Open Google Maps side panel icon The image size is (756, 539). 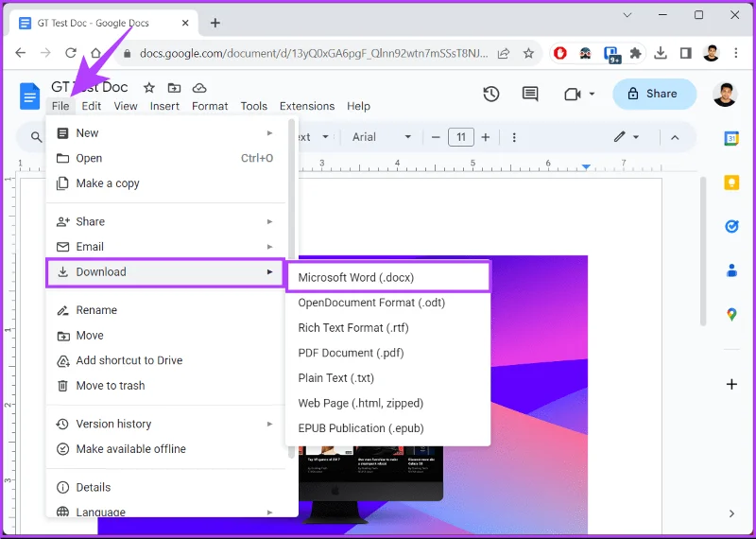[731, 314]
